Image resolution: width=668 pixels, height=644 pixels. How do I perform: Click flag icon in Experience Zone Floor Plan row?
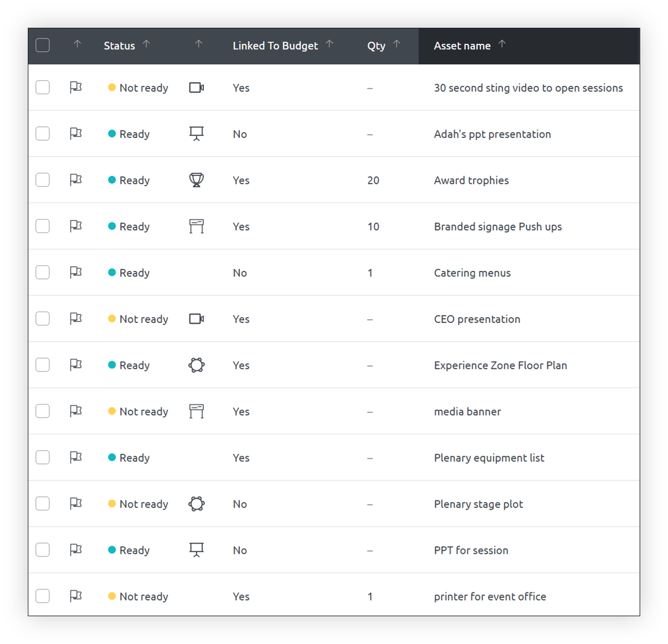(x=76, y=365)
